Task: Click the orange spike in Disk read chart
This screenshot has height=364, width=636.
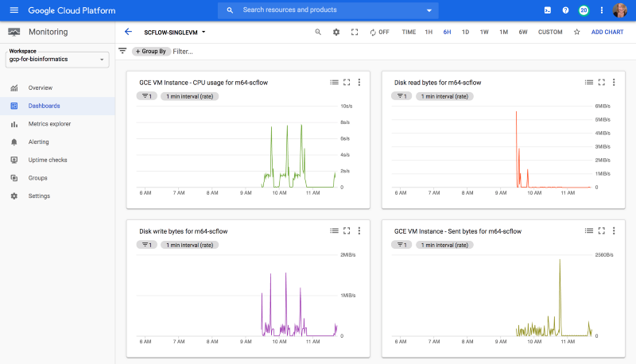Action: point(516,149)
